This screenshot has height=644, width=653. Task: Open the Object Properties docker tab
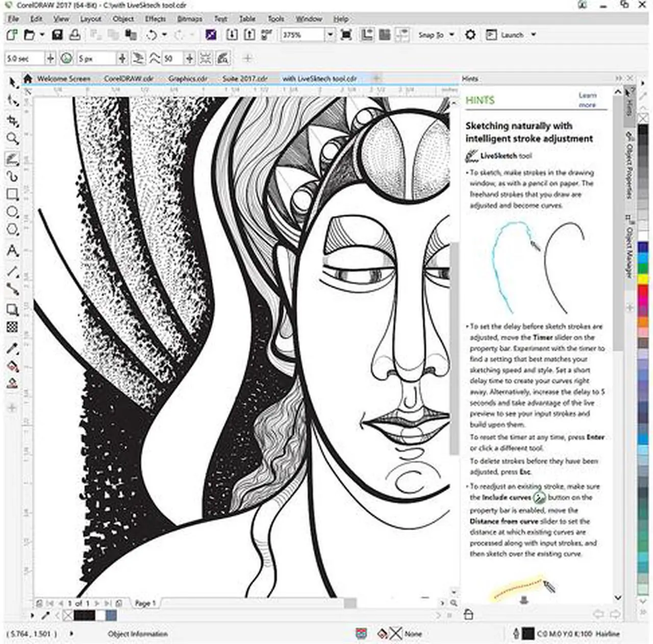click(x=629, y=166)
